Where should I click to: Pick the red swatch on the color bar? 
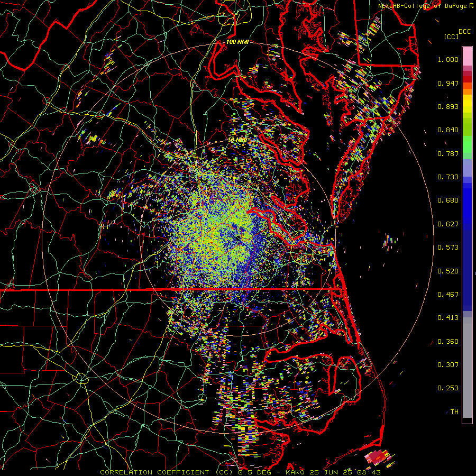467,79
